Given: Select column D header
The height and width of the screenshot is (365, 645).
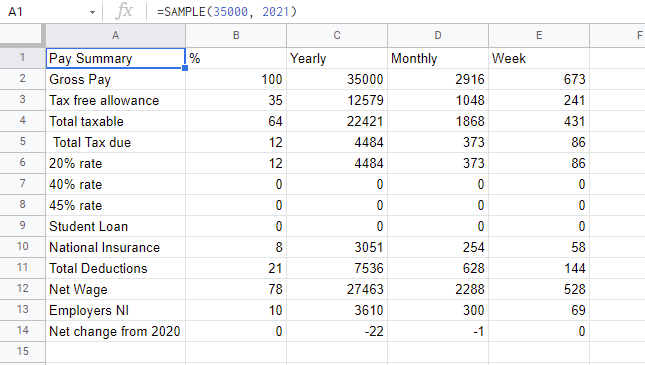Looking at the screenshot, I should coord(438,35).
